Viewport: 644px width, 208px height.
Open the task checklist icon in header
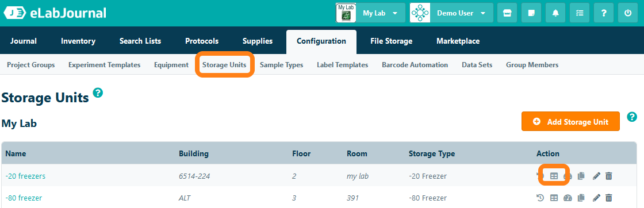pyautogui.click(x=580, y=13)
